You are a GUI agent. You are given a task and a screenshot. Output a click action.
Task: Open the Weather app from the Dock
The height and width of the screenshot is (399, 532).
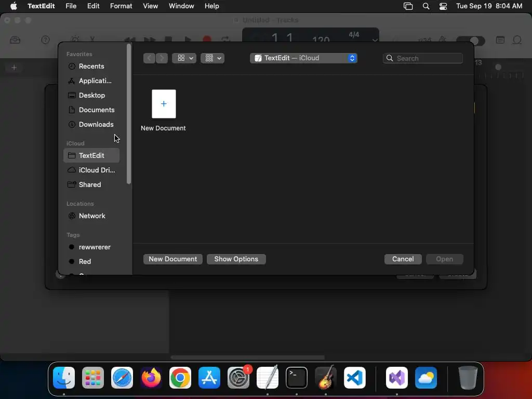[x=426, y=378]
